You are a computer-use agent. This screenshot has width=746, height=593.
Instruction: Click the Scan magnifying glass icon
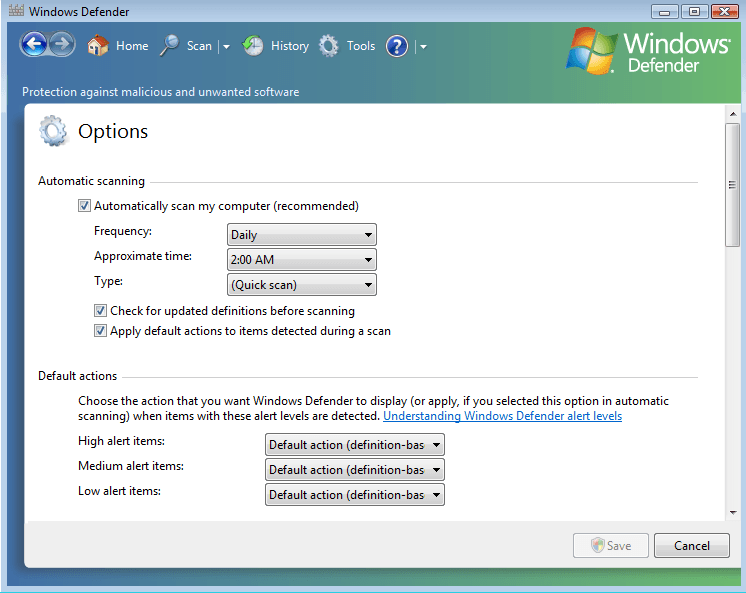pos(170,46)
